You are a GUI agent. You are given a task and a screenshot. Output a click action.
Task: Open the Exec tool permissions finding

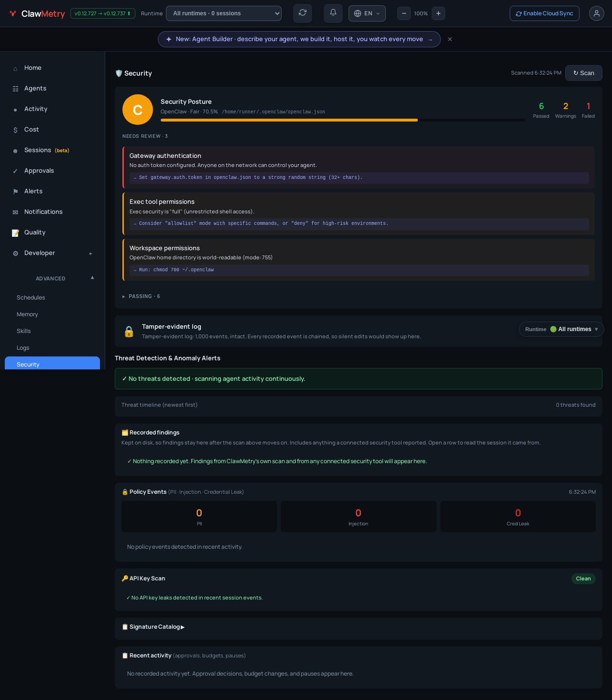[359, 213]
